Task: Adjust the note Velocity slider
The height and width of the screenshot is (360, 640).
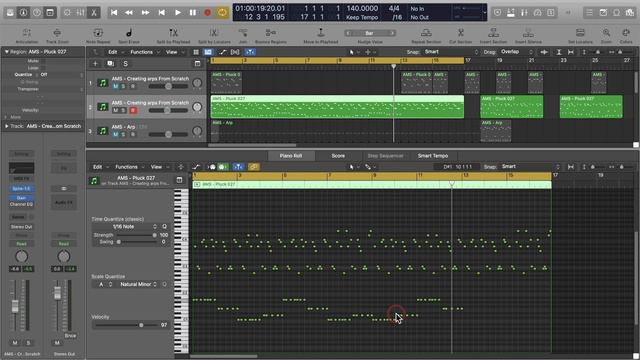Action: (x=124, y=325)
